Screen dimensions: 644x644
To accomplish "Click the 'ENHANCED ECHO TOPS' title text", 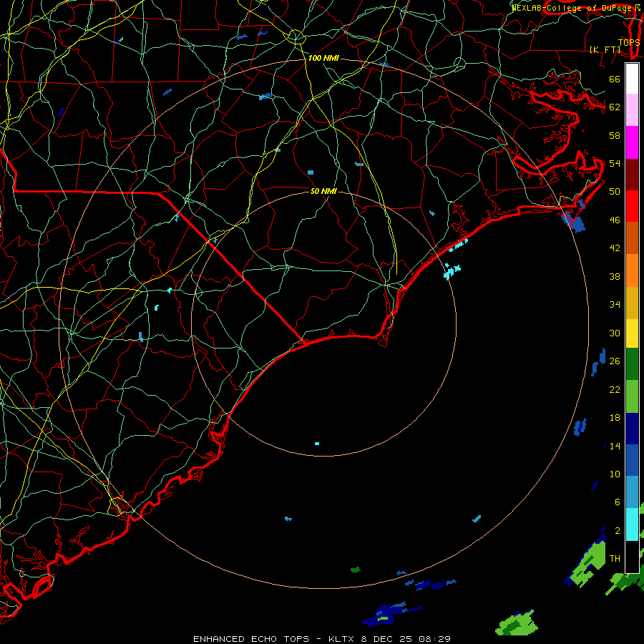I will 251,639.
